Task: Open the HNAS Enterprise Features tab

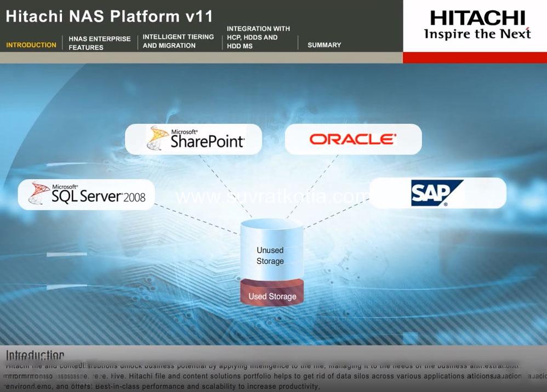Action: tap(99, 43)
